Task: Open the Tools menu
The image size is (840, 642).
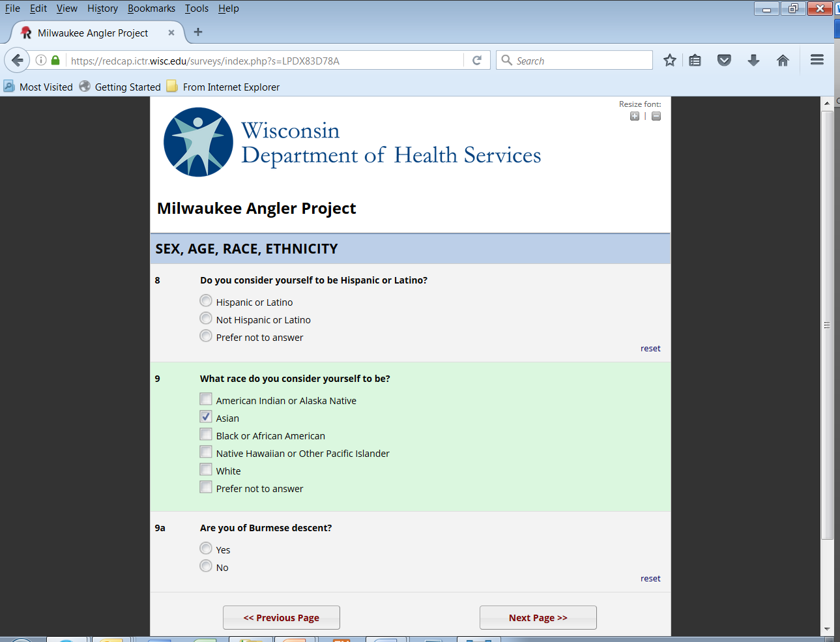Action: point(197,8)
